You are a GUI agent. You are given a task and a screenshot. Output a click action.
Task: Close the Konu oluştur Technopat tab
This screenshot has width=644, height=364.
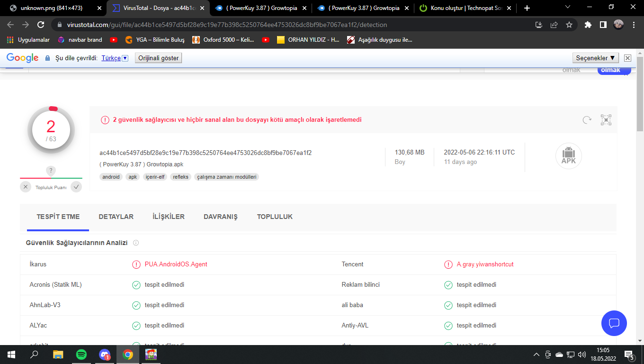click(x=509, y=8)
